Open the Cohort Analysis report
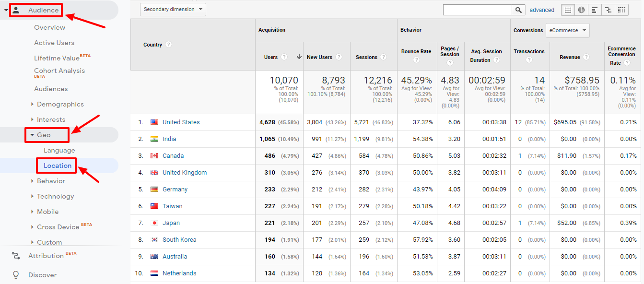 point(59,71)
